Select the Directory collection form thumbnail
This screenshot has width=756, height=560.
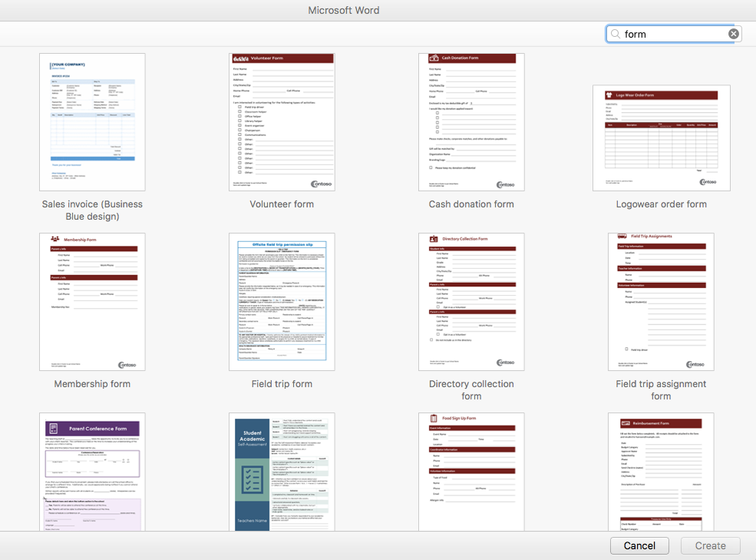coord(471,302)
